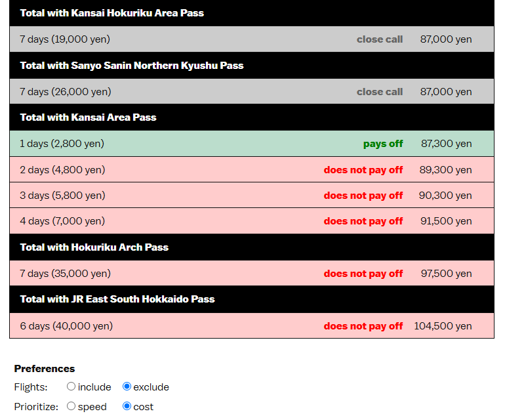Screen dimensions: 505x420
Task: Select the Flights exclude radio button
Action: [x=127, y=386]
